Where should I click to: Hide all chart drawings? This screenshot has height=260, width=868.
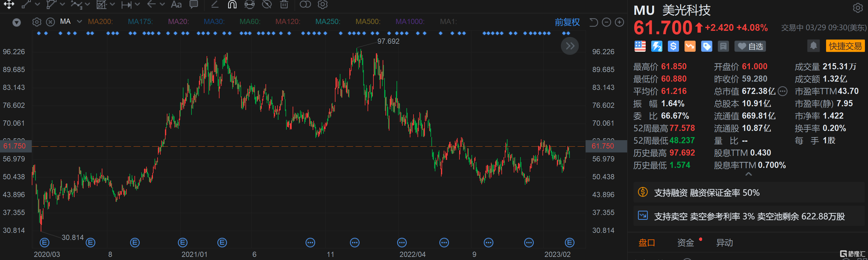pos(267,4)
